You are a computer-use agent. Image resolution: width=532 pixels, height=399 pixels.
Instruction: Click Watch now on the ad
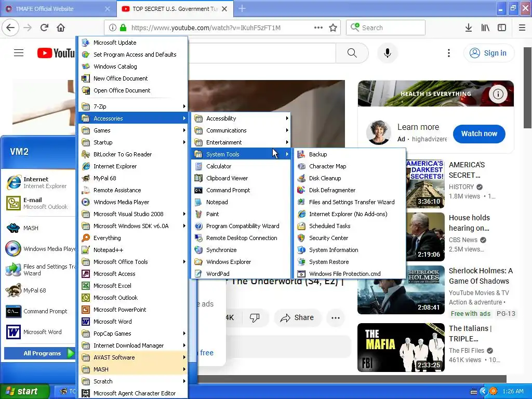click(x=478, y=134)
